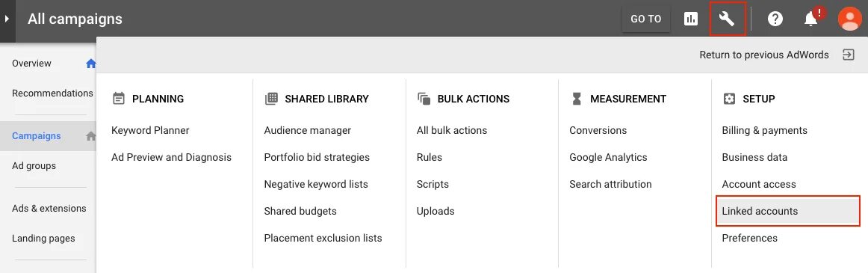Image resolution: width=868 pixels, height=273 pixels.
Task: Expand the side panel arrow beside All campaigns
Action: pyautogui.click(x=7, y=19)
